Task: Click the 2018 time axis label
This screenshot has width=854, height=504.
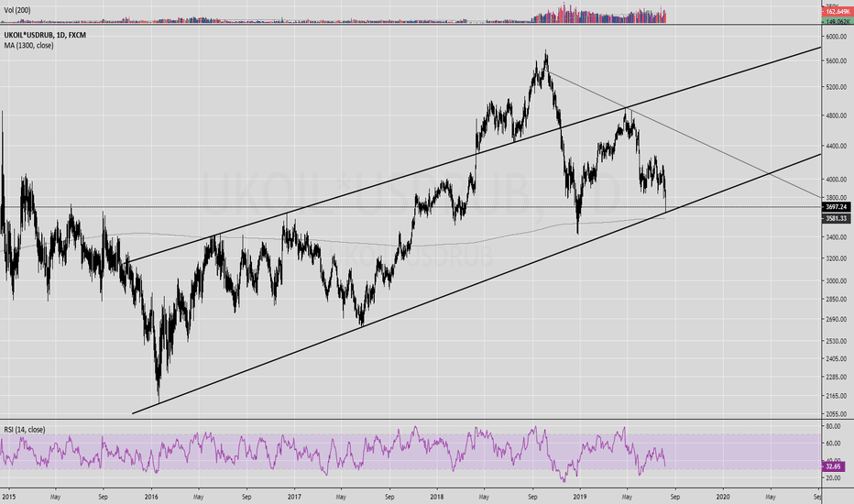Action: point(436,497)
